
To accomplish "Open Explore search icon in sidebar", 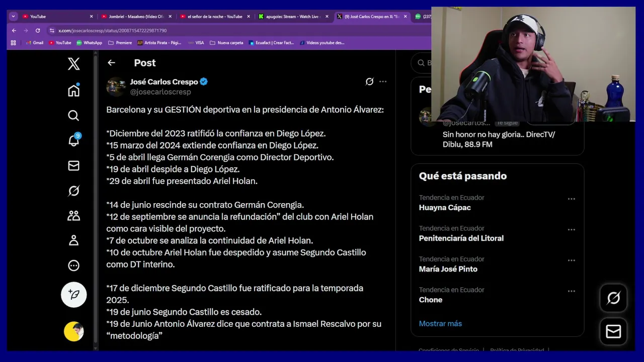I will pyautogui.click(x=73, y=116).
